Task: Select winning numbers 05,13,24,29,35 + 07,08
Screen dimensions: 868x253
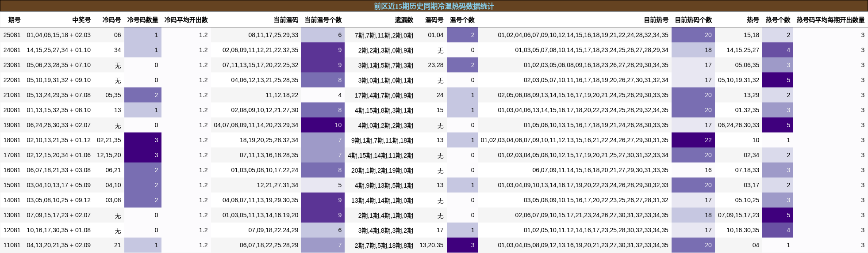Action: [x=59, y=95]
